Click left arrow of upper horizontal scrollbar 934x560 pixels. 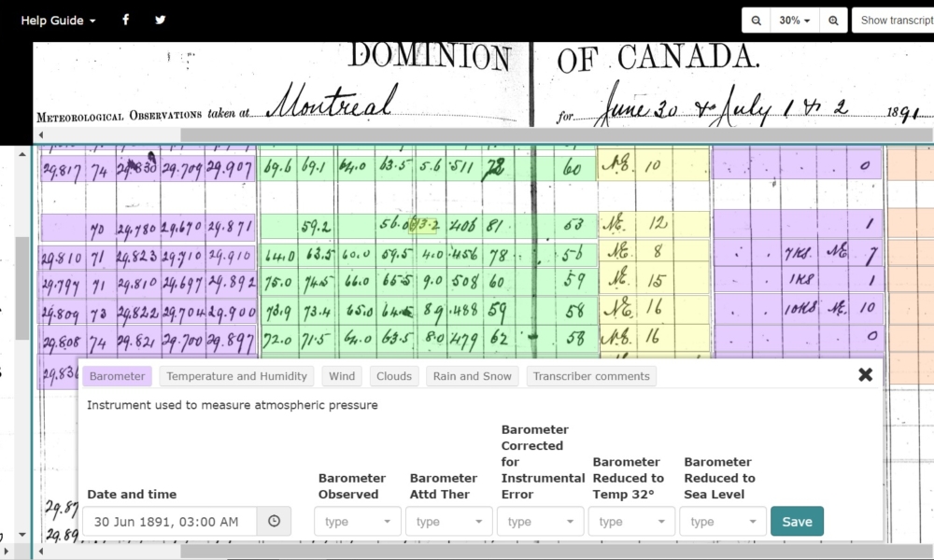coord(40,135)
